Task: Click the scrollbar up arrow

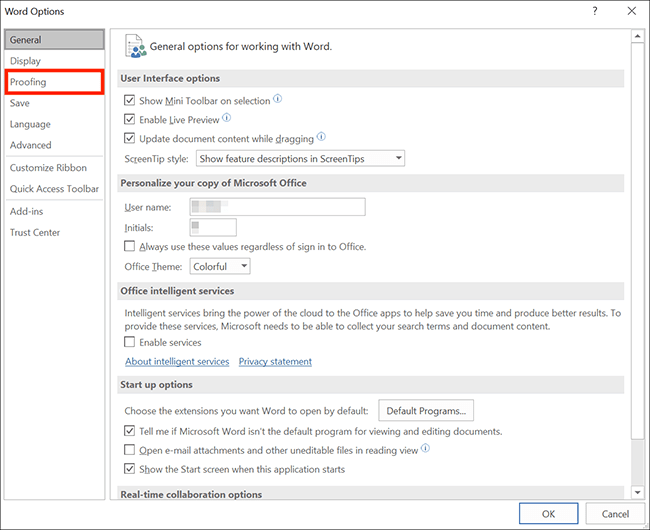Action: (637, 36)
